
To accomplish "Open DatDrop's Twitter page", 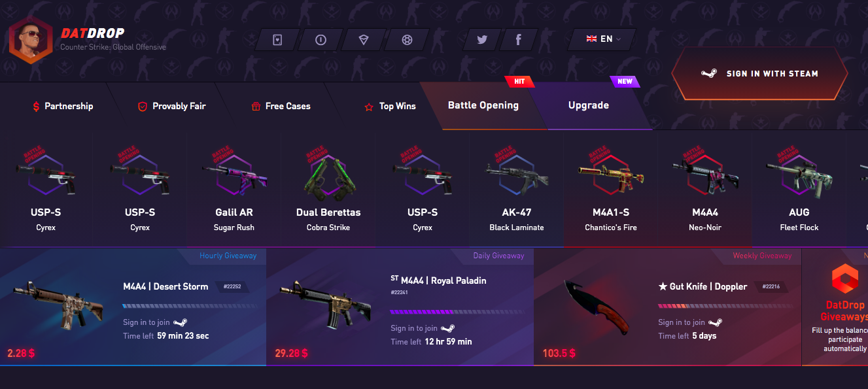I will click(x=482, y=39).
